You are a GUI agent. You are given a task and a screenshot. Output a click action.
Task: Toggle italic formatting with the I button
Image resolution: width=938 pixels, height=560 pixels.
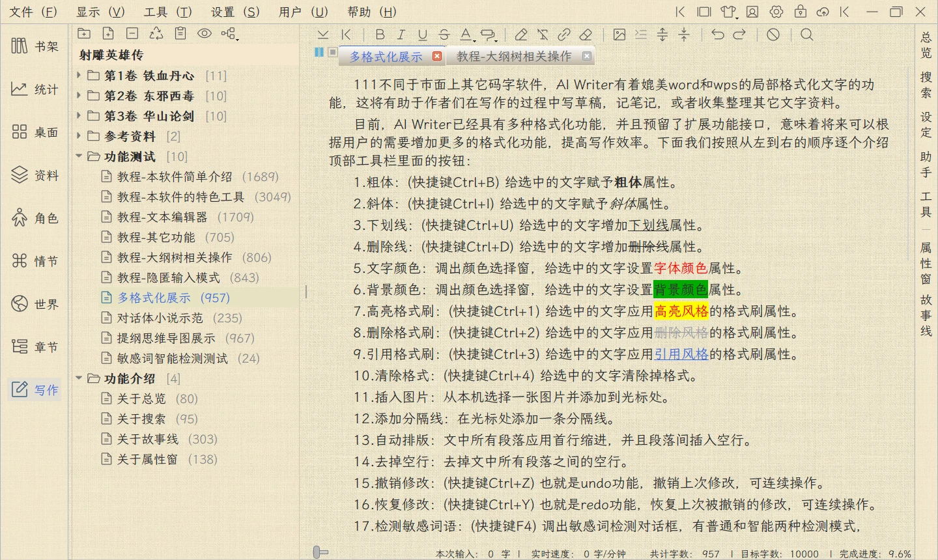tap(401, 35)
